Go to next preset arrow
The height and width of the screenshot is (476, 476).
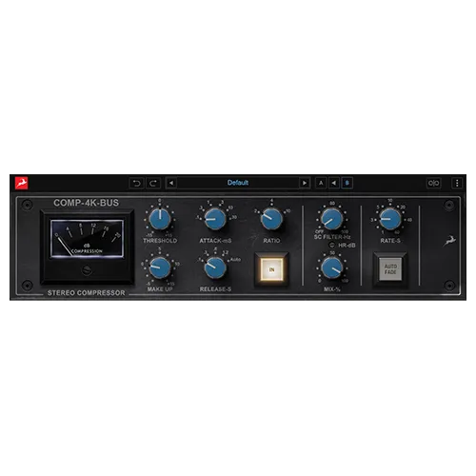(x=305, y=183)
